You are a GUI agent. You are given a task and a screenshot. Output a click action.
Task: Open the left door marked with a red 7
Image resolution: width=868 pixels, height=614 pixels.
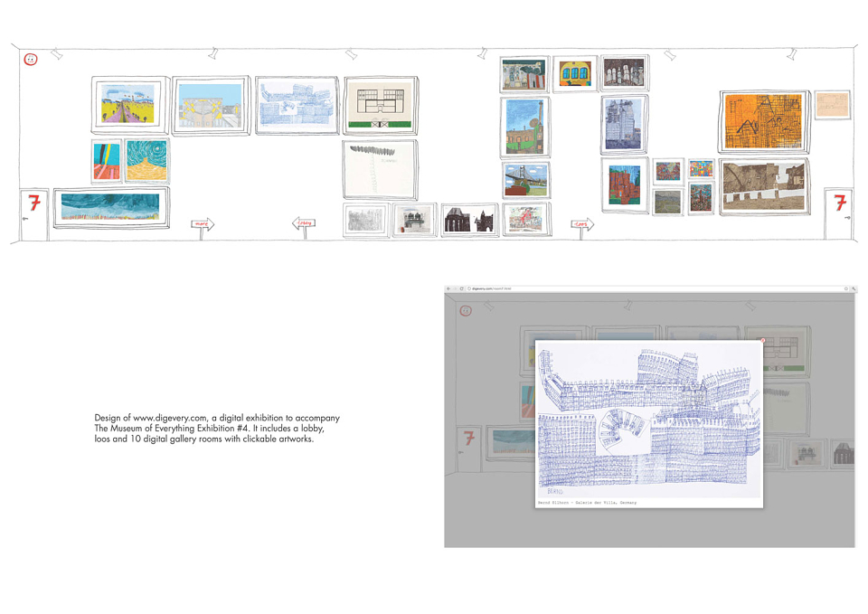click(34, 215)
